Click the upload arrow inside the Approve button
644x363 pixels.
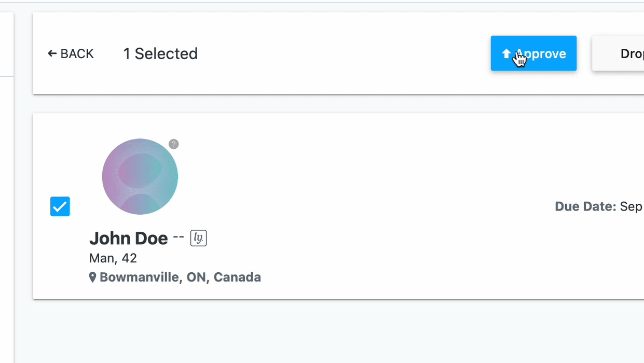506,53
